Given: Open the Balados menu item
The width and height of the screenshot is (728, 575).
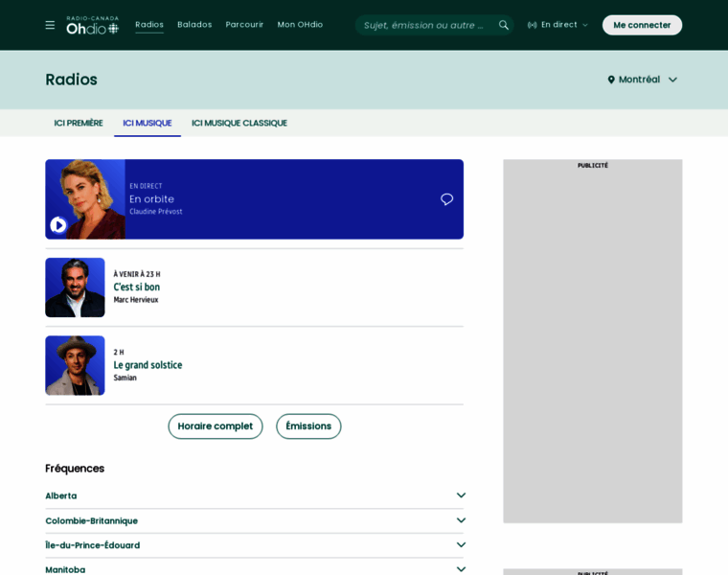Looking at the screenshot, I should coord(194,25).
